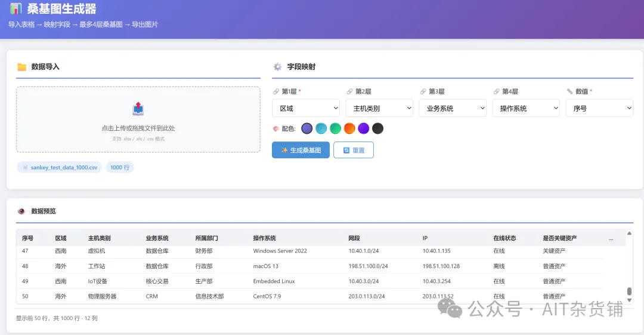Click the 信息技术部 cell in row 50
Viewport: 644px width, 335px height.
pyautogui.click(x=209, y=296)
